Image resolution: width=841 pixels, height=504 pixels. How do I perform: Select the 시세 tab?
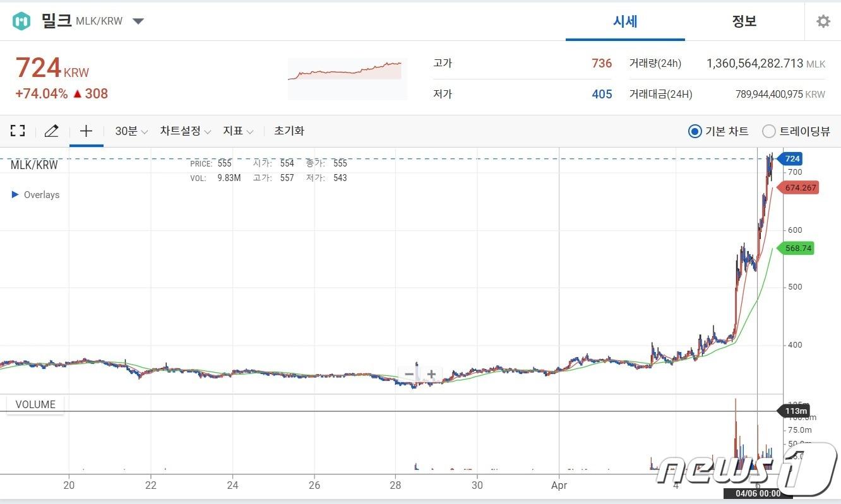[x=624, y=21]
